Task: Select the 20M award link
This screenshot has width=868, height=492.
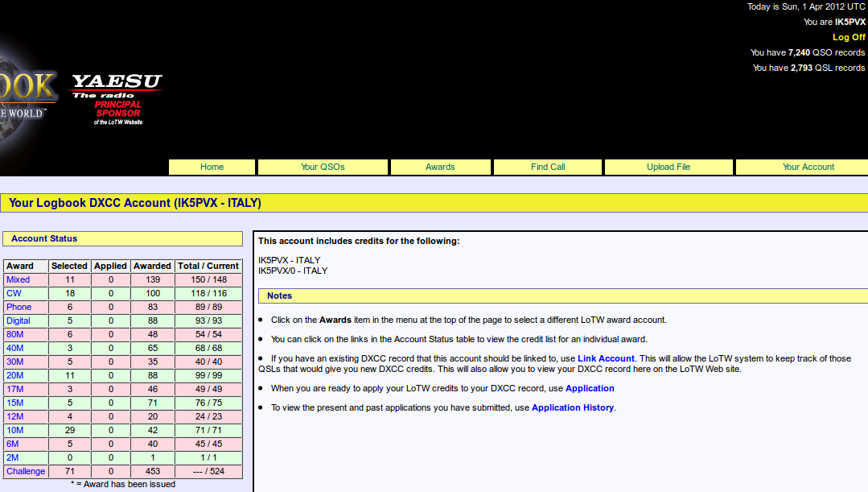Action: click(x=15, y=376)
